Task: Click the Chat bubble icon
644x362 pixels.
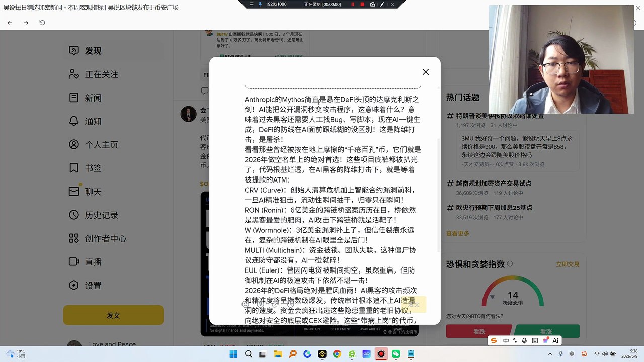Action: pyautogui.click(x=74, y=192)
